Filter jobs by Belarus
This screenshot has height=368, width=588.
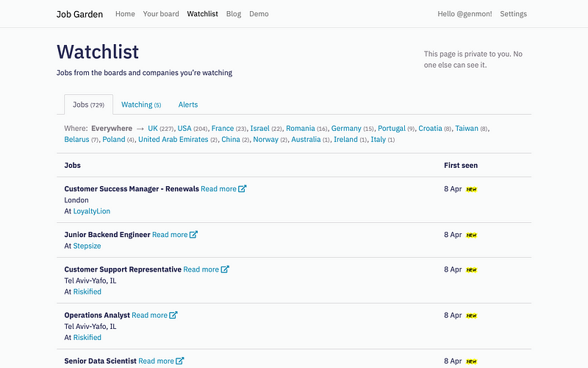pyautogui.click(x=77, y=139)
